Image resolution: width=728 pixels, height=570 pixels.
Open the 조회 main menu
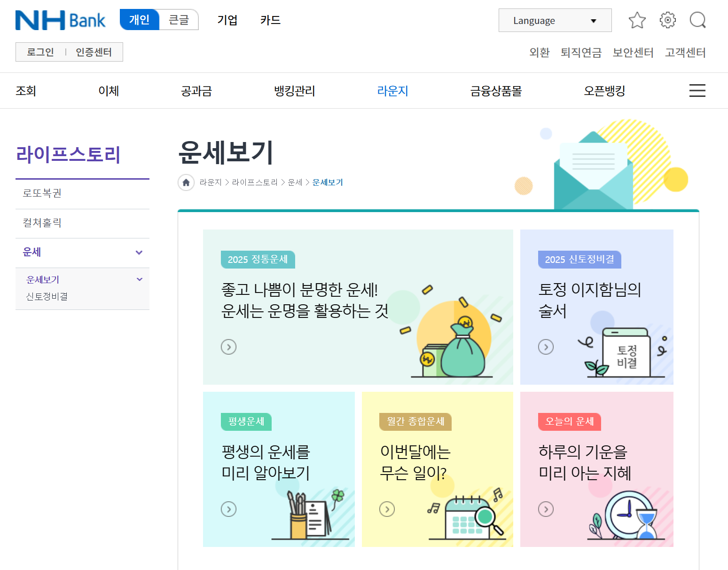(x=26, y=91)
